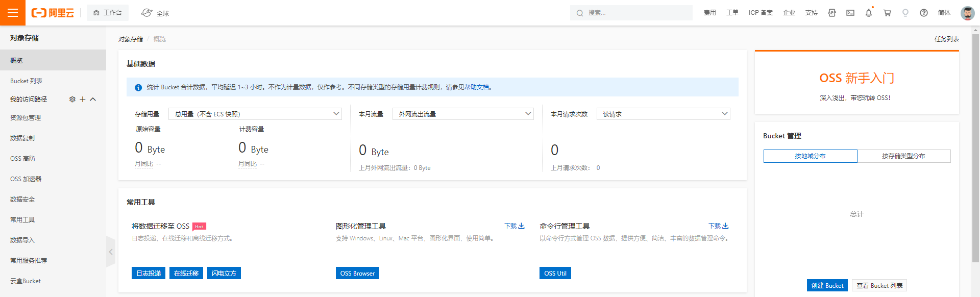Open the help question mark icon
980x297 pixels.
[x=924, y=13]
